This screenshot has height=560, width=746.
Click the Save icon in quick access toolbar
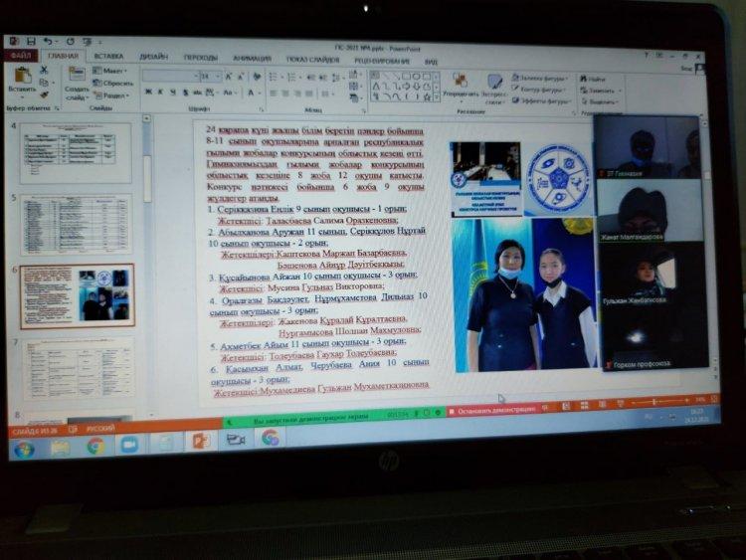31,42
